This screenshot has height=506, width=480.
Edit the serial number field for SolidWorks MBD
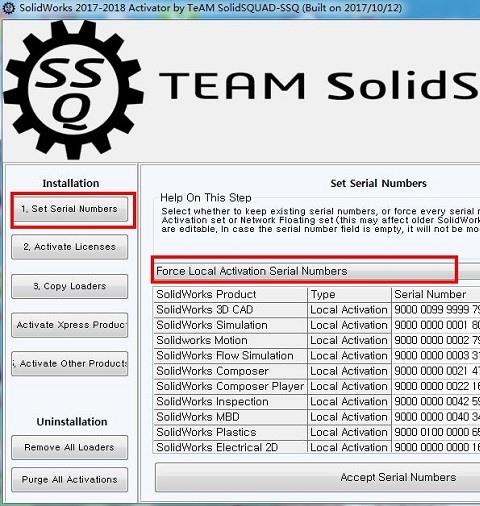tap(436, 417)
